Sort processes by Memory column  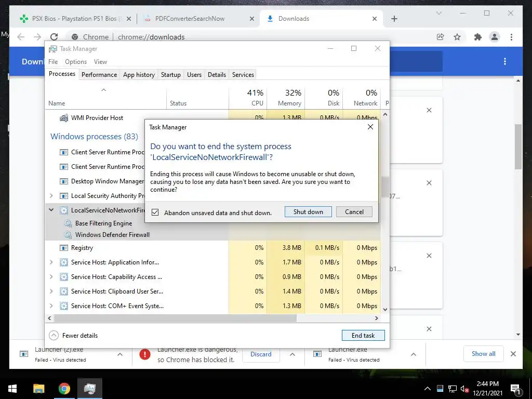tap(286, 98)
